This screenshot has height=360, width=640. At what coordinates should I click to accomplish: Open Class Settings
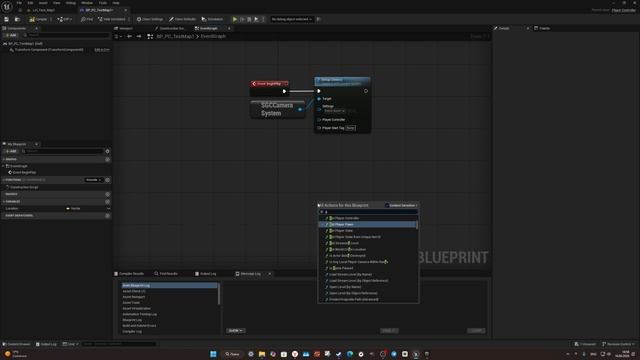pos(150,19)
